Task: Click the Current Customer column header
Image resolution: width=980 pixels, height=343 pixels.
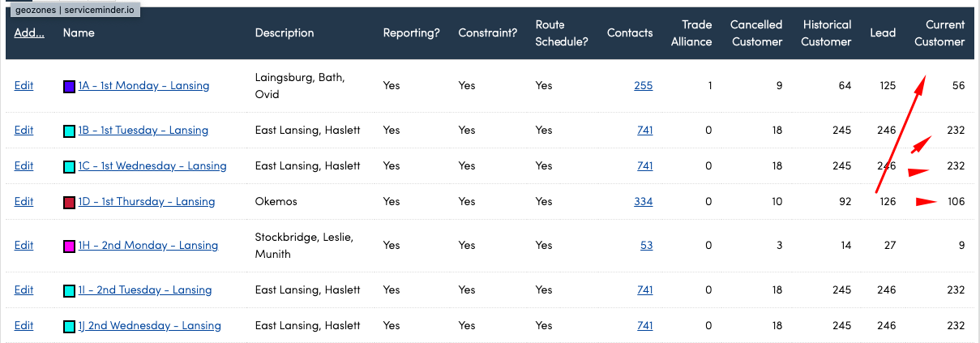Action: (x=939, y=33)
